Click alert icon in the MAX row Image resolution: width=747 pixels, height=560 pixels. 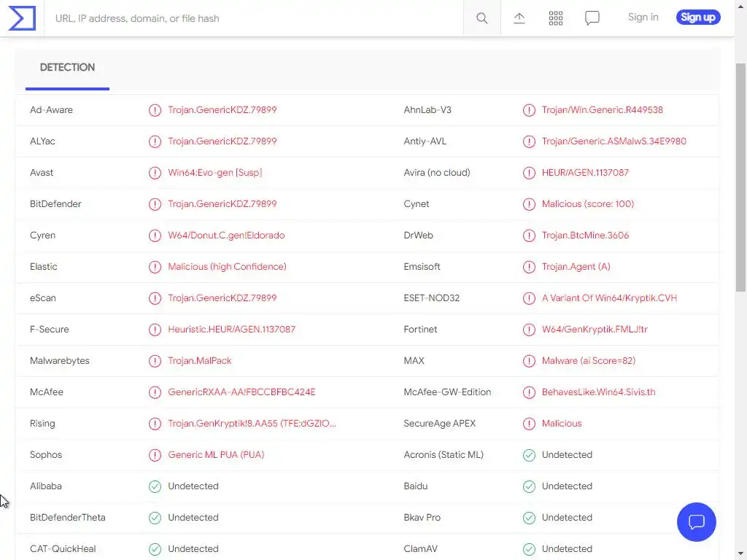click(529, 361)
